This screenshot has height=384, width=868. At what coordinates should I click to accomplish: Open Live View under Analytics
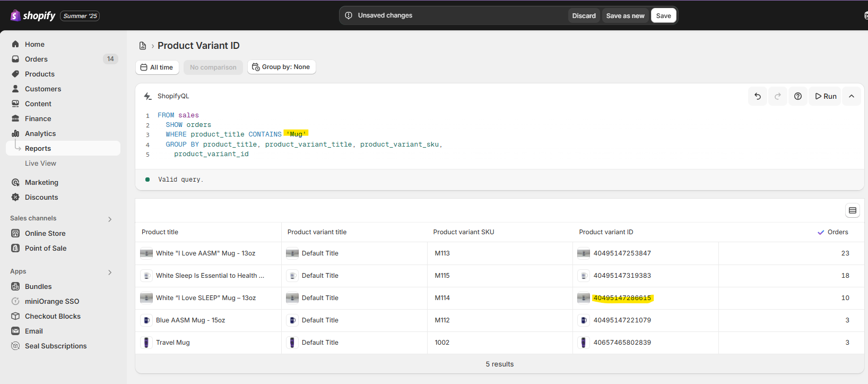click(x=40, y=163)
